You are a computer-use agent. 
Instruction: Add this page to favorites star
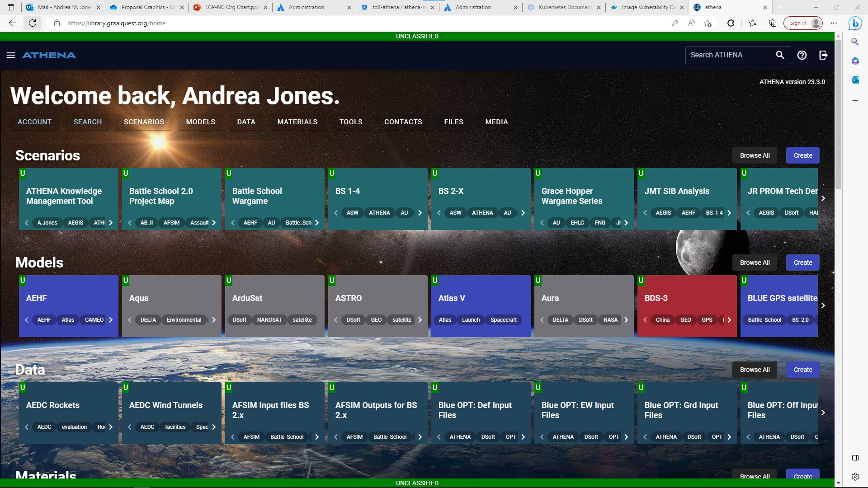(708, 23)
